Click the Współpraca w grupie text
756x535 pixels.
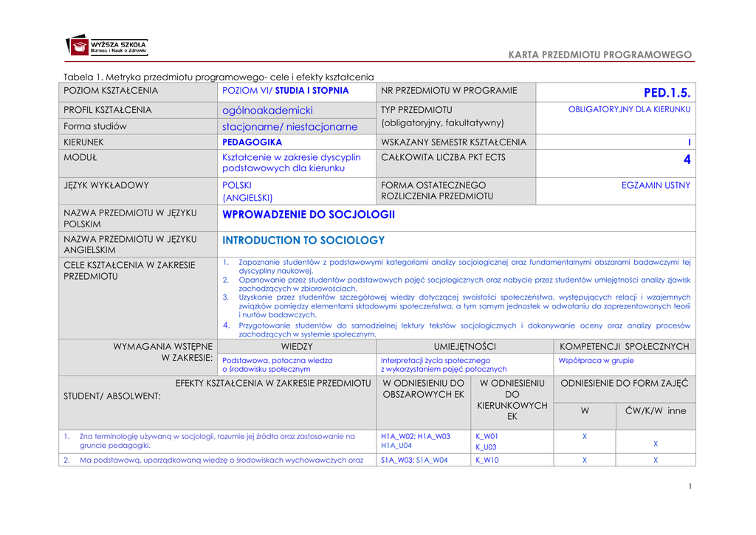click(x=596, y=361)
